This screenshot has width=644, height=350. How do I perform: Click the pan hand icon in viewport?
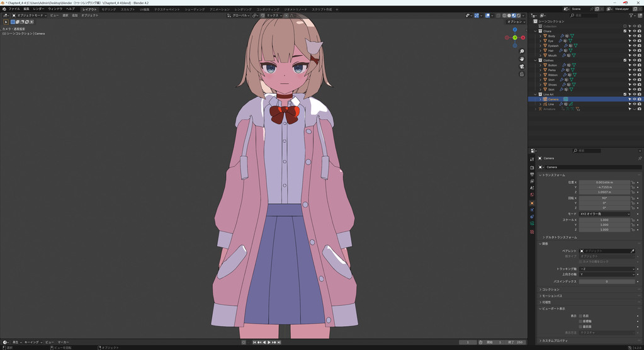522,59
